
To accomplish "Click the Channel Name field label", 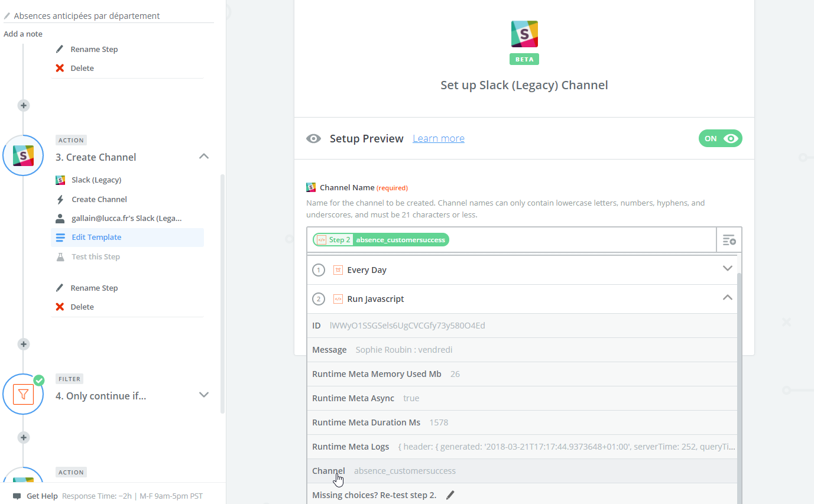I will [x=347, y=188].
